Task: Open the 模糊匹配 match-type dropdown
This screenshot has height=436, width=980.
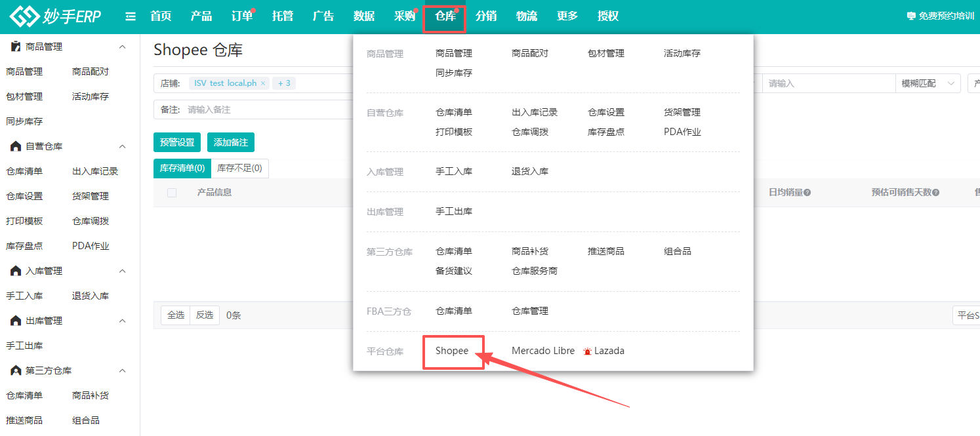Action: coord(928,83)
